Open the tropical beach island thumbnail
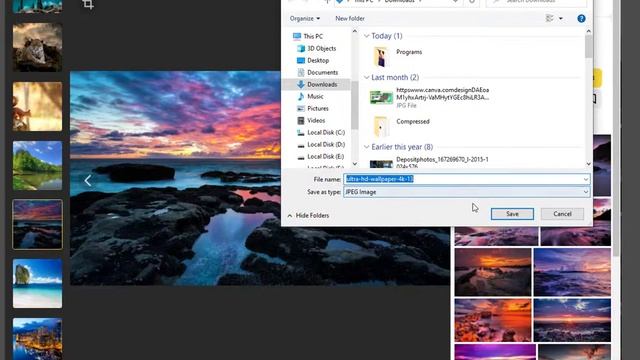 38,283
